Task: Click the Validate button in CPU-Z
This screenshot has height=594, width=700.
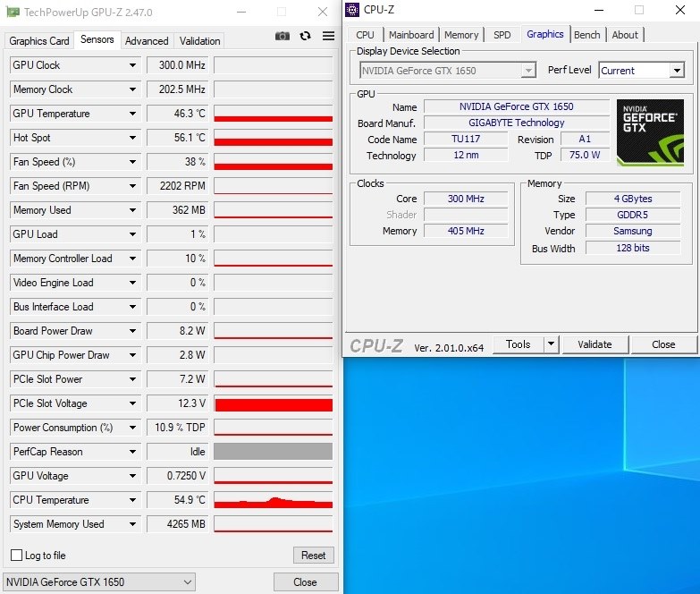Action: [595, 344]
